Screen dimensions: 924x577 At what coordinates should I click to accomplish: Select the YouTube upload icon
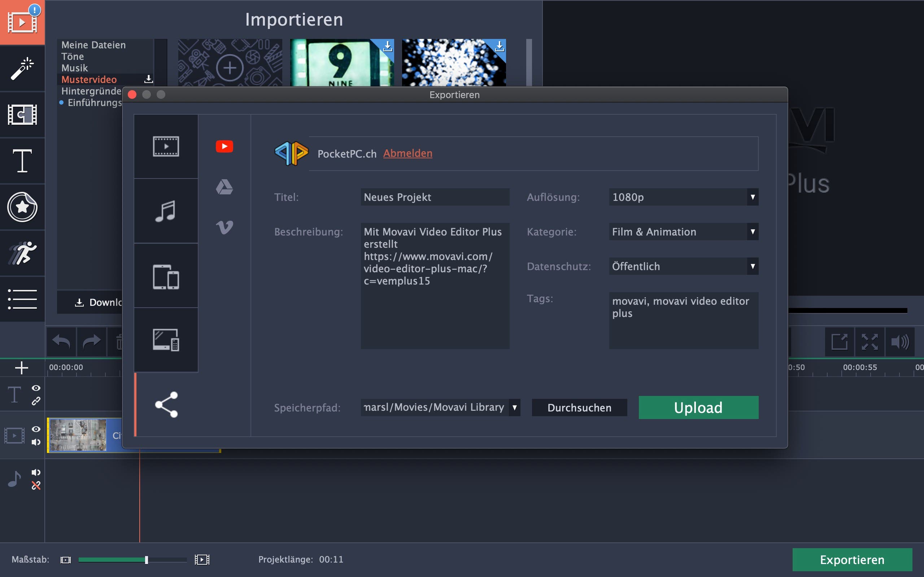tap(224, 146)
